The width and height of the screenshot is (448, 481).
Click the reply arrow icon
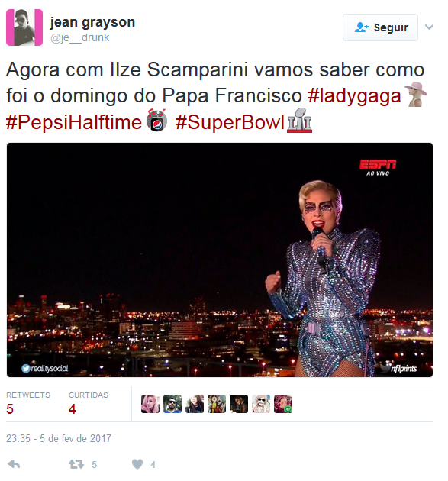[14, 464]
